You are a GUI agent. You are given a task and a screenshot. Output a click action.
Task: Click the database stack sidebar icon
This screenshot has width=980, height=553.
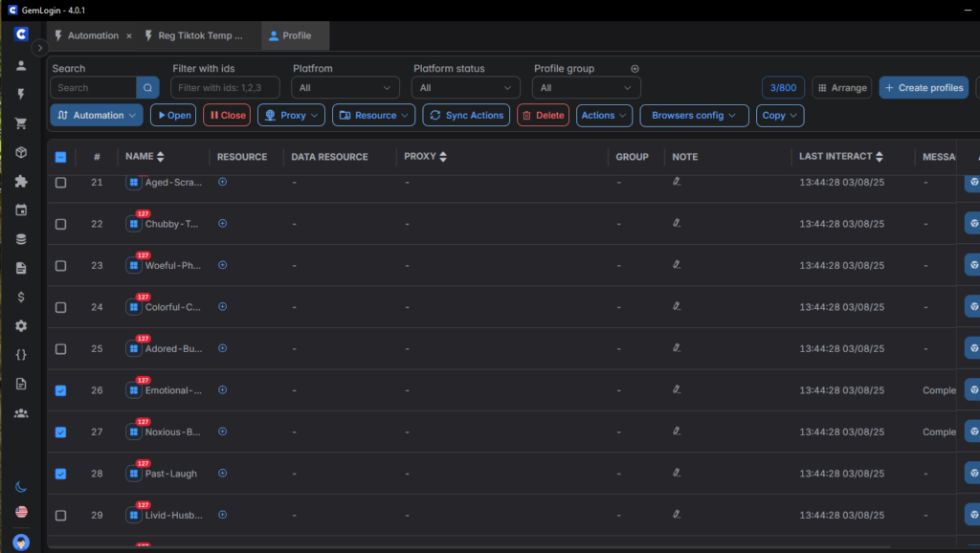pyautogui.click(x=21, y=239)
